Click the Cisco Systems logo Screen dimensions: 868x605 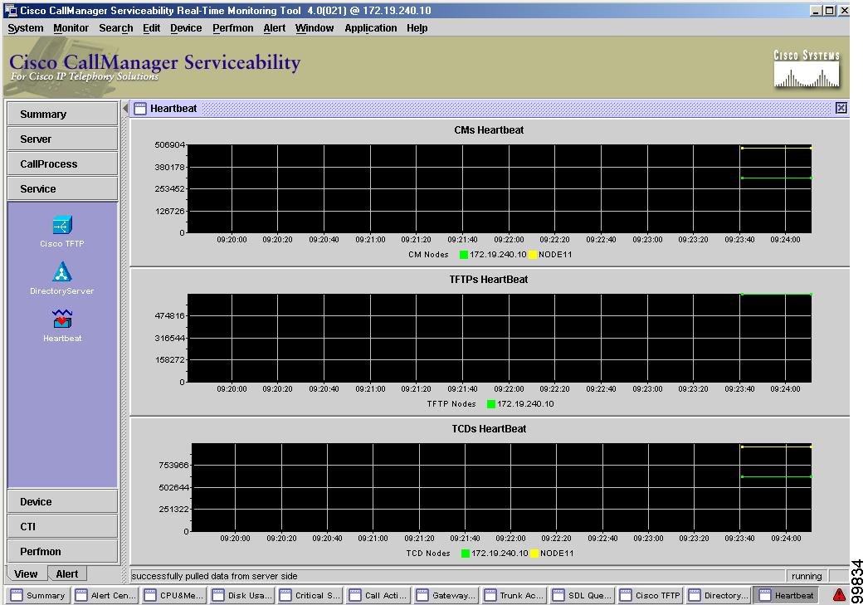(x=807, y=69)
